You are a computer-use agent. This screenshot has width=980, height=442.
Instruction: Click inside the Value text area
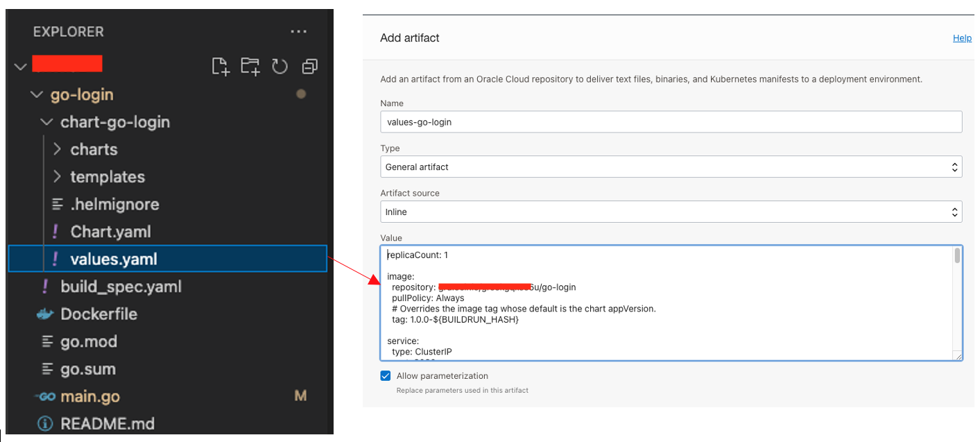pyautogui.click(x=667, y=303)
